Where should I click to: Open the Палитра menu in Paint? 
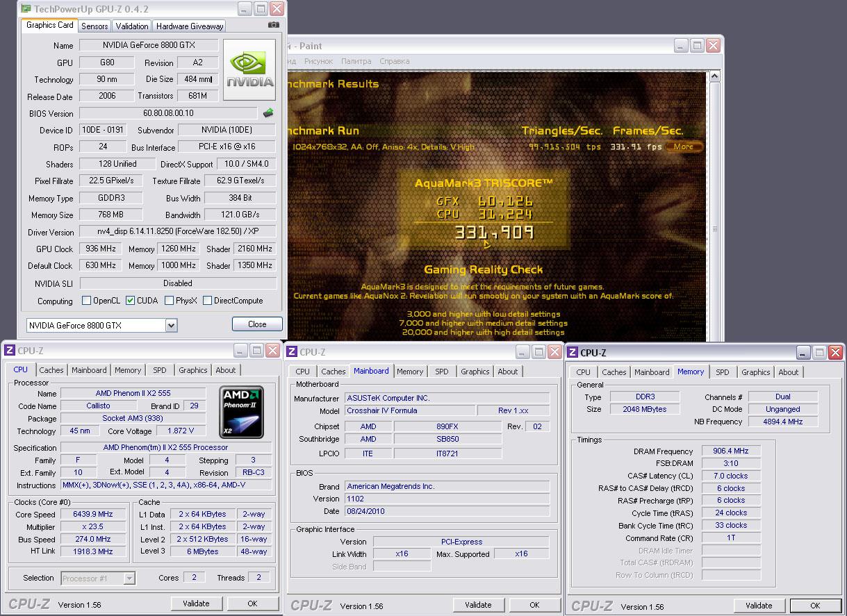pos(356,61)
